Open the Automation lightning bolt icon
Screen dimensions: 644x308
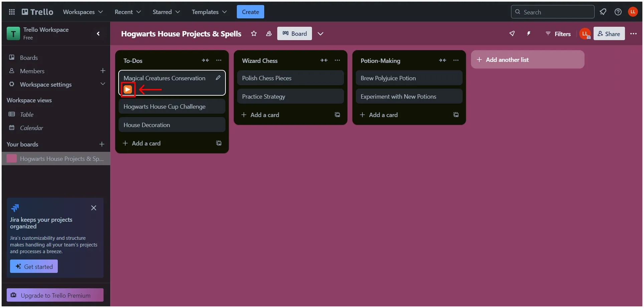[x=529, y=33]
